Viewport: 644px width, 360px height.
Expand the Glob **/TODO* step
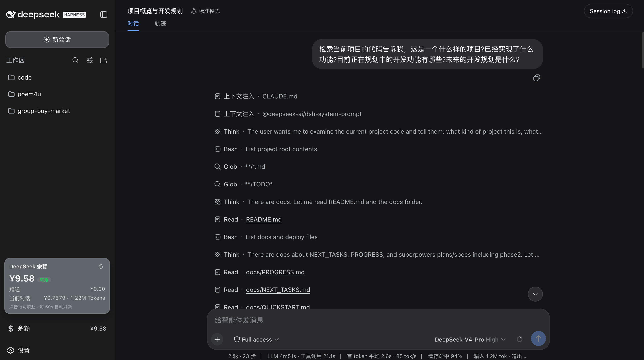coord(244,184)
